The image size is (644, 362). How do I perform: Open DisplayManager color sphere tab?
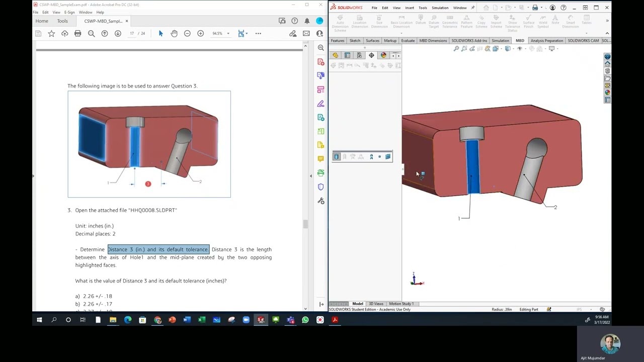(x=383, y=55)
